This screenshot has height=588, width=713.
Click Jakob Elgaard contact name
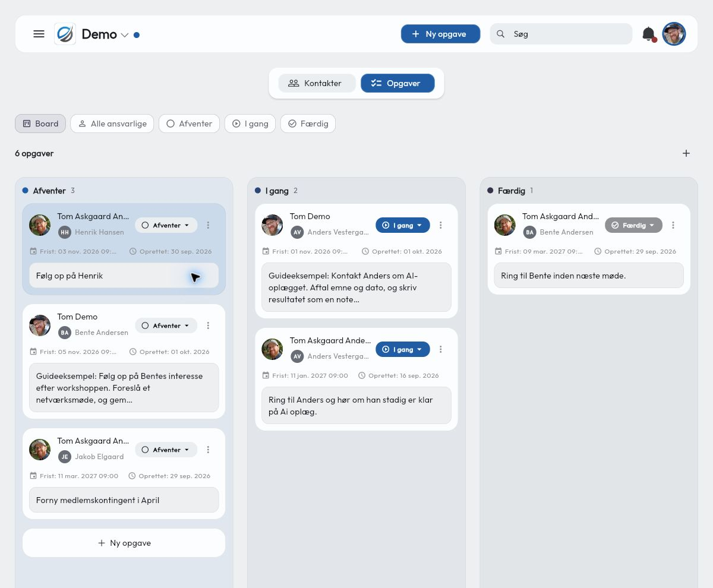99,457
